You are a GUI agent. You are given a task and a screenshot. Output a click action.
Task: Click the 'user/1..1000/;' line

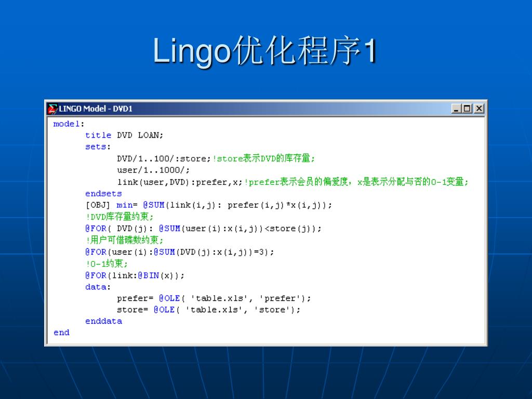click(x=153, y=170)
